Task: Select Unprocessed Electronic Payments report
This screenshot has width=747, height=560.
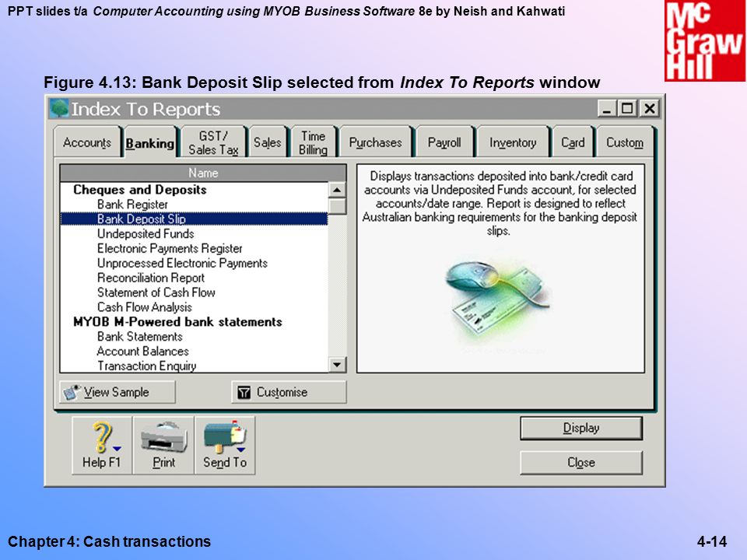Action: click(182, 264)
